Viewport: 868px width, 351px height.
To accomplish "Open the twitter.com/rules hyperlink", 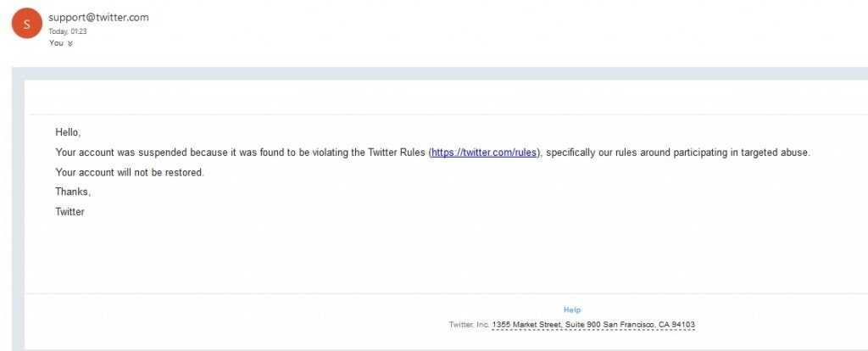I will pos(484,153).
